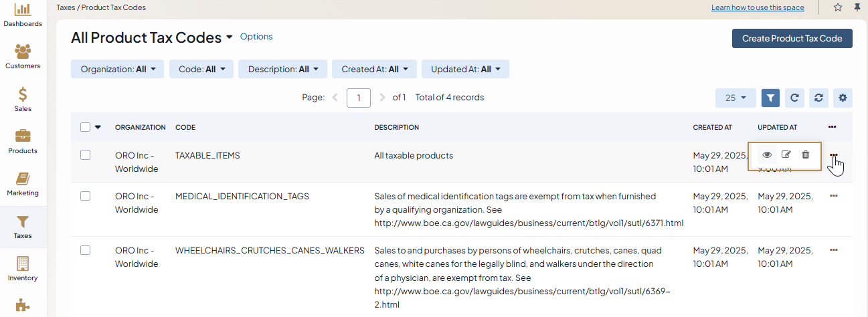
Task: Refresh the product tax codes grid
Action: pyautogui.click(x=794, y=98)
